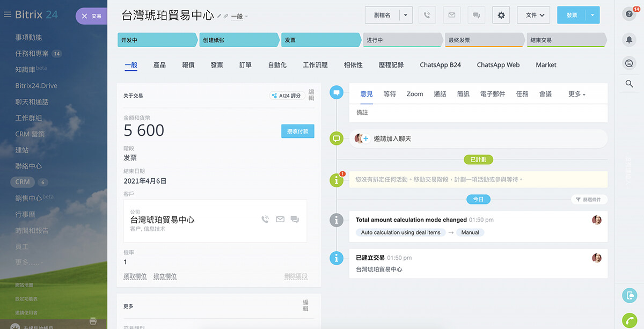Viewport: 644px width, 329px height.
Task: Message client via chat icon in company card
Action: point(295,219)
